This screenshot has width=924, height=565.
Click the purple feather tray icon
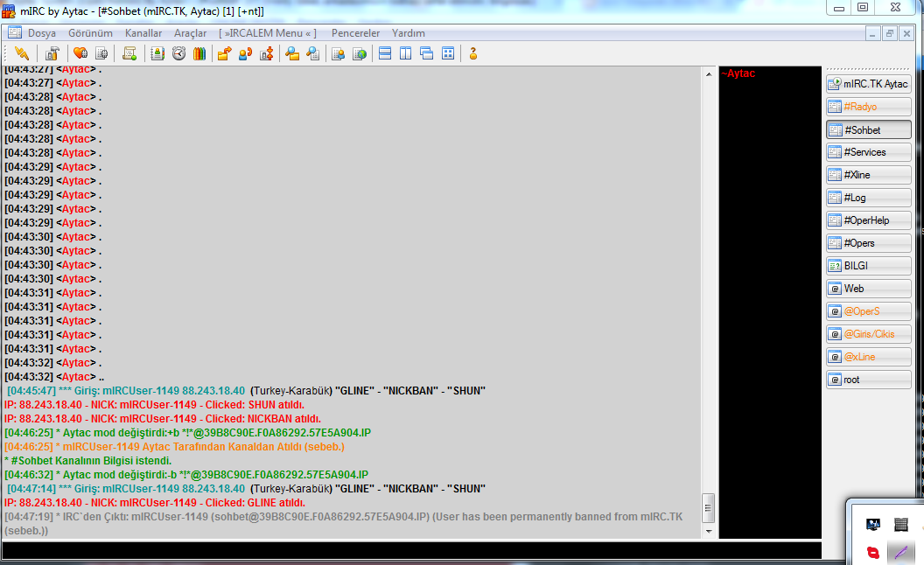point(900,553)
